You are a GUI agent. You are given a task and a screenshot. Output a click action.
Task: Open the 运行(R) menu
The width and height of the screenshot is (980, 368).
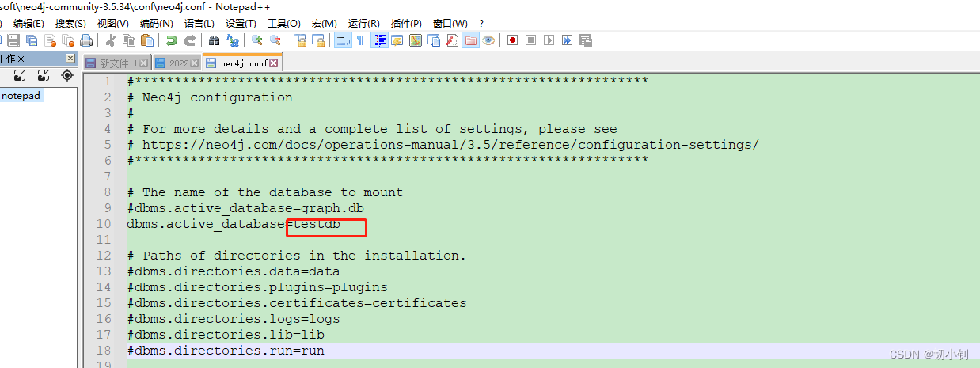click(363, 24)
